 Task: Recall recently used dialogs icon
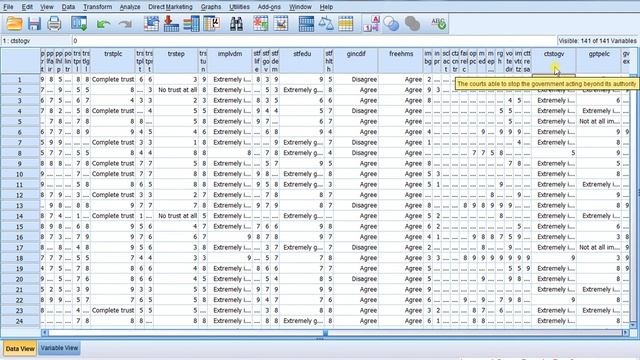(79, 24)
